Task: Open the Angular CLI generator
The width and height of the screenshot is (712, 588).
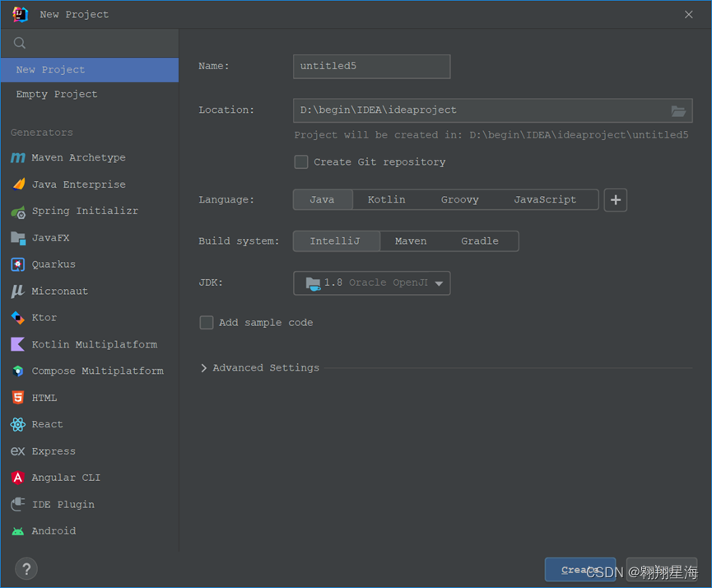Action: point(66,478)
